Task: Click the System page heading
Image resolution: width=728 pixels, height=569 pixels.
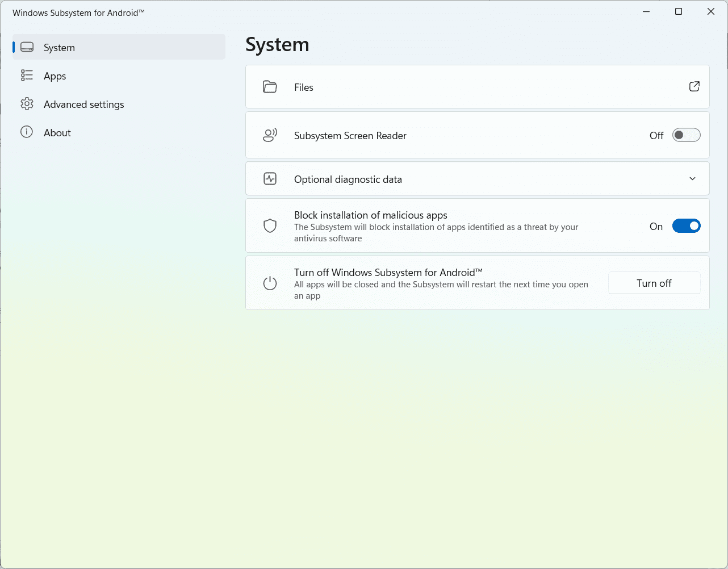Action: 277,44
